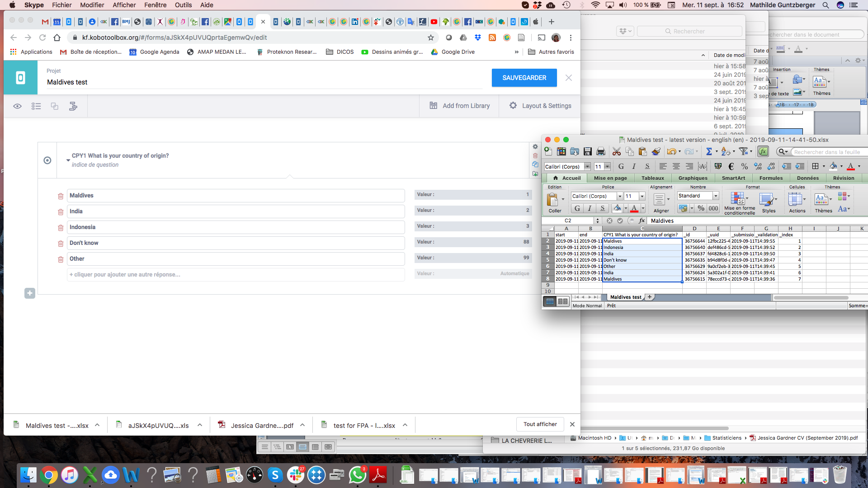The width and height of the screenshot is (868, 488).
Task: Open Add from Library in KoboToolbox
Action: point(459,106)
